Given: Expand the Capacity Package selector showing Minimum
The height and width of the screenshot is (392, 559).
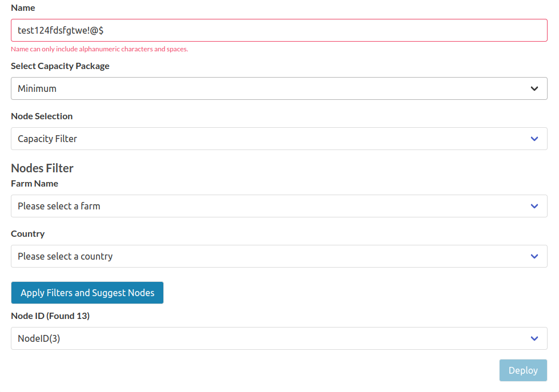Looking at the screenshot, I should pyautogui.click(x=279, y=88).
